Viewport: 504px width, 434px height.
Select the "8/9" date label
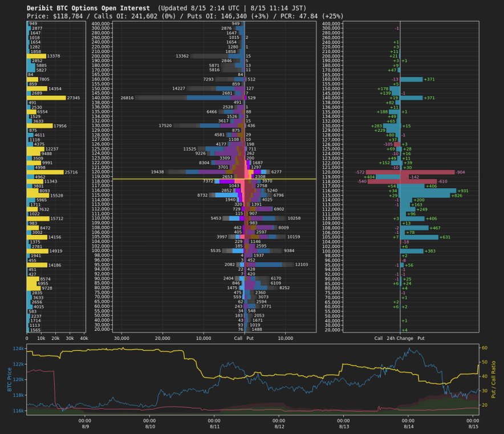point(85,427)
